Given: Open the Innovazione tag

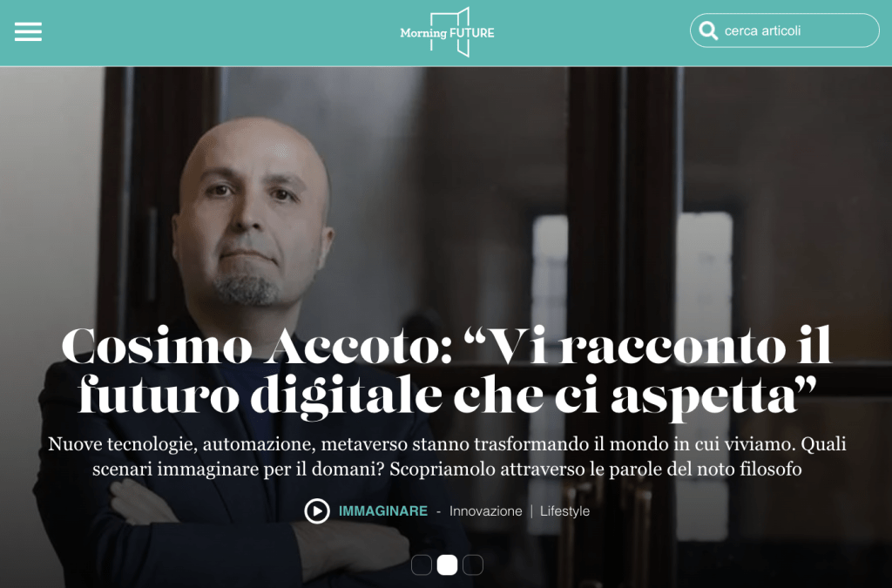Looking at the screenshot, I should [x=486, y=511].
